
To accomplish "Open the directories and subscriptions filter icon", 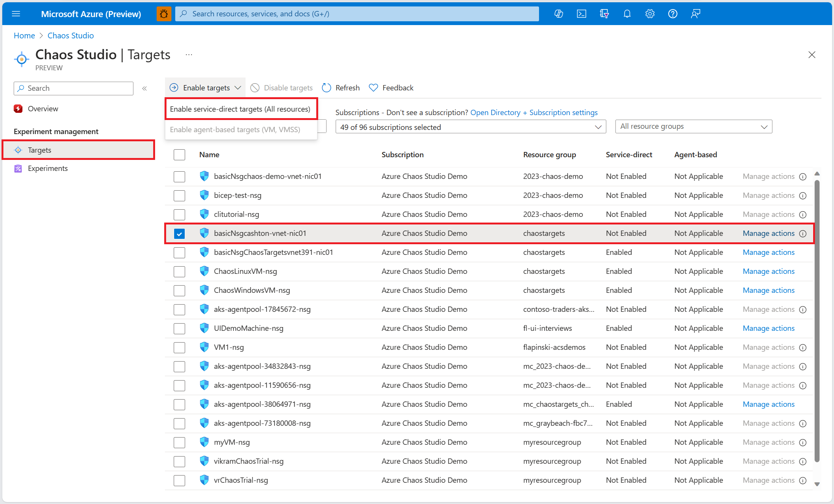I will [604, 14].
